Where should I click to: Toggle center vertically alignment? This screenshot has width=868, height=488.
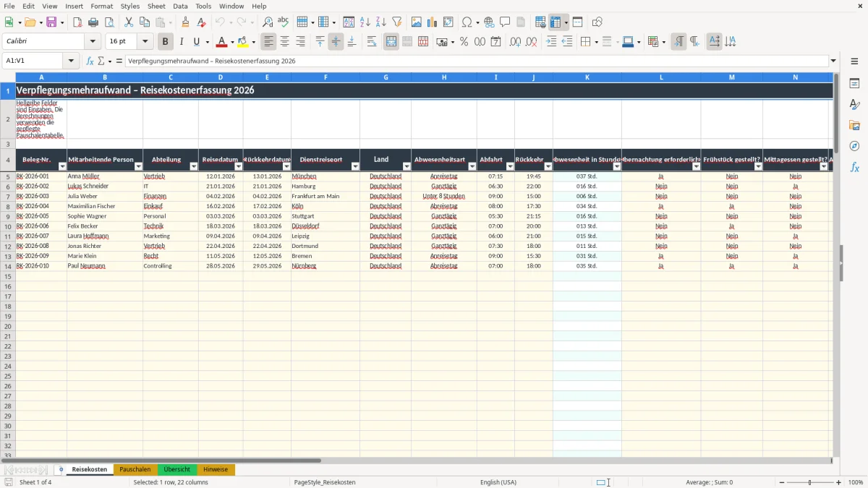[336, 42]
